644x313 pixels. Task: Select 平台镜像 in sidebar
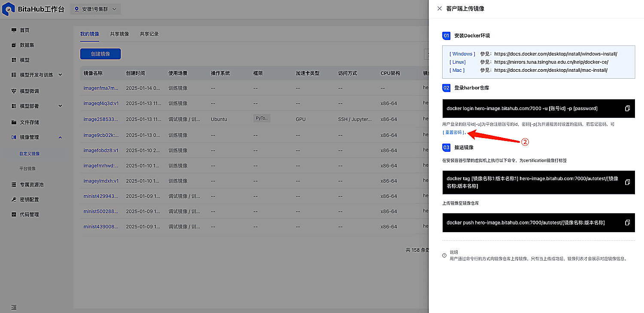[27, 169]
